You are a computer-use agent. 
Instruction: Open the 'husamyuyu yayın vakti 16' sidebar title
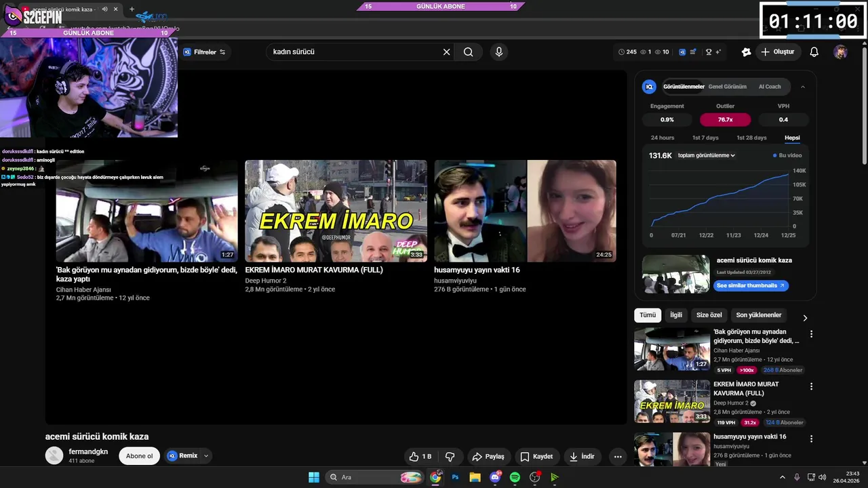click(x=749, y=436)
